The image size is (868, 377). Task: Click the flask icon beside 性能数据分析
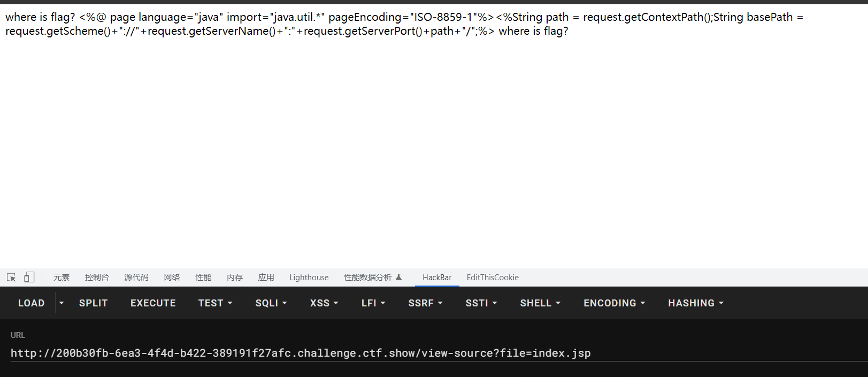tap(398, 277)
